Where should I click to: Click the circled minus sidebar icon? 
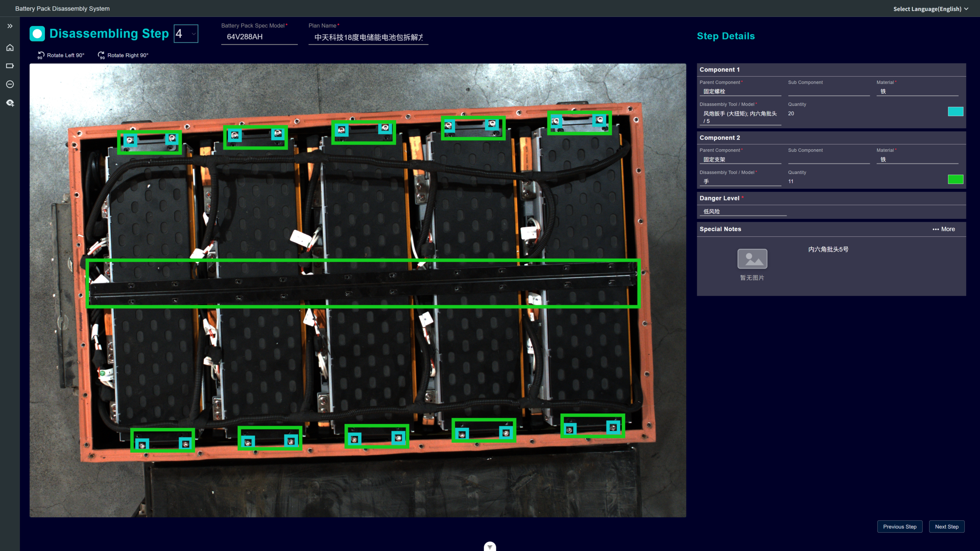(10, 84)
